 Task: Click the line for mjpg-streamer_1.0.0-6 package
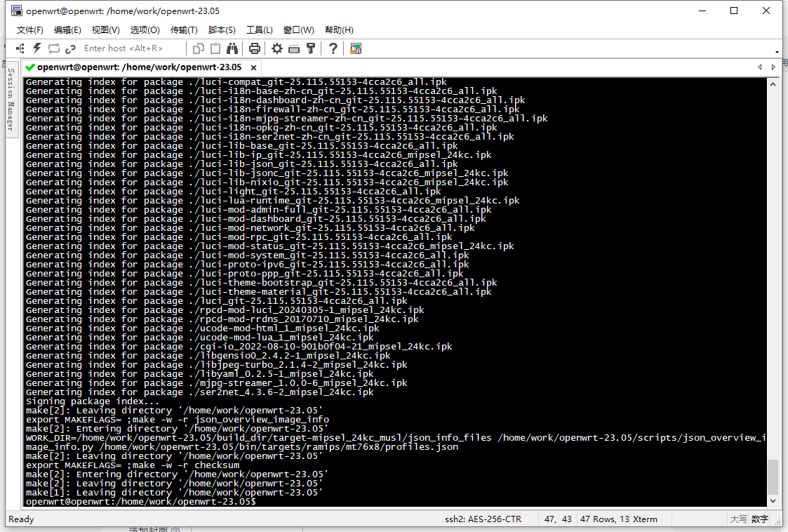coord(217,383)
